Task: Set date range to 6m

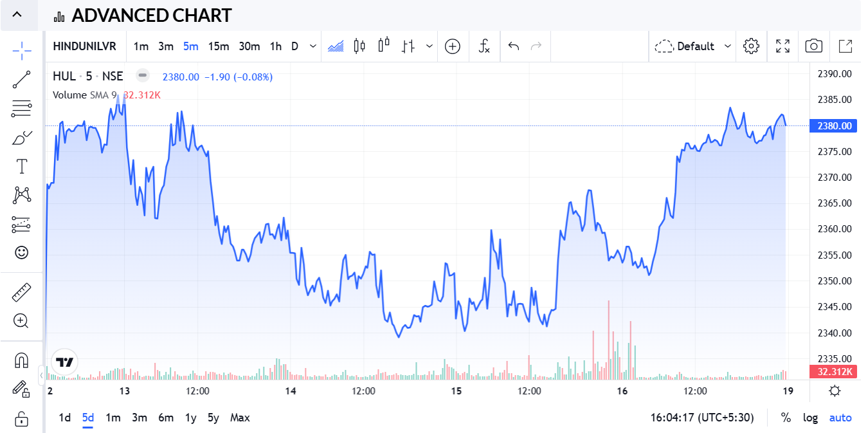Action: pyautogui.click(x=166, y=418)
